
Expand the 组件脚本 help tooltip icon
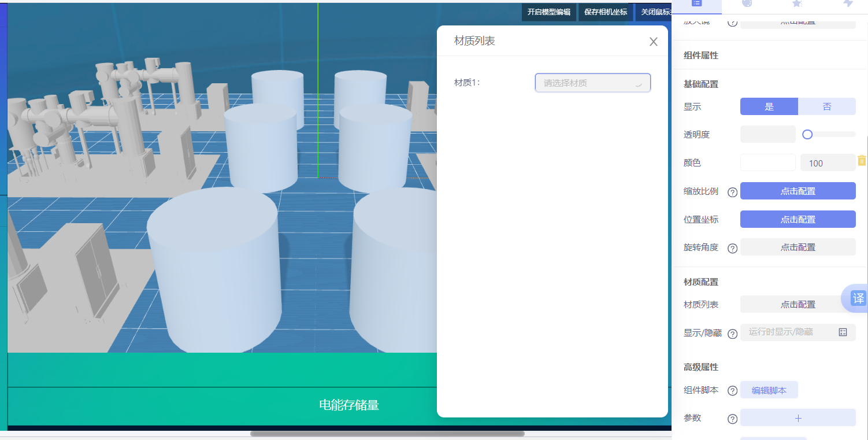[x=732, y=390]
